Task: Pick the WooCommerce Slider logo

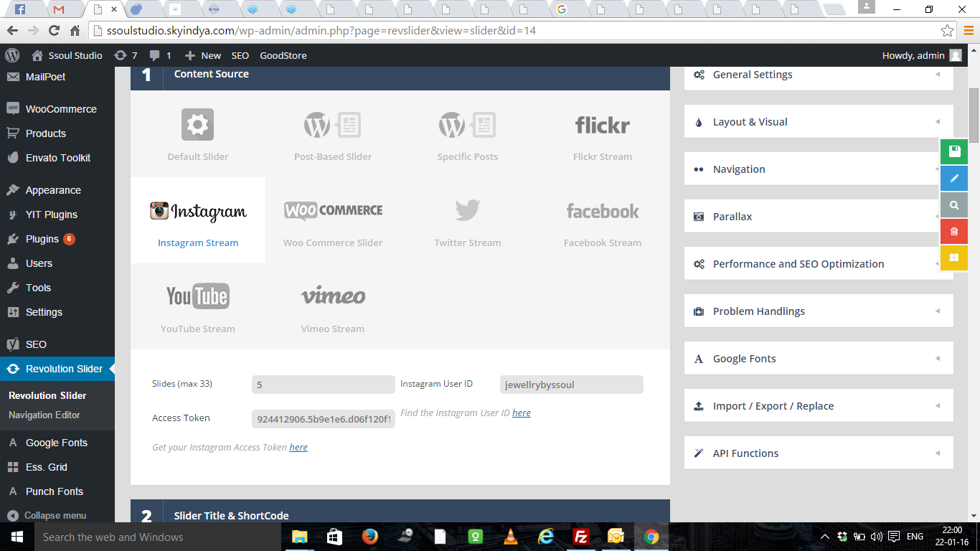Action: [333, 211]
